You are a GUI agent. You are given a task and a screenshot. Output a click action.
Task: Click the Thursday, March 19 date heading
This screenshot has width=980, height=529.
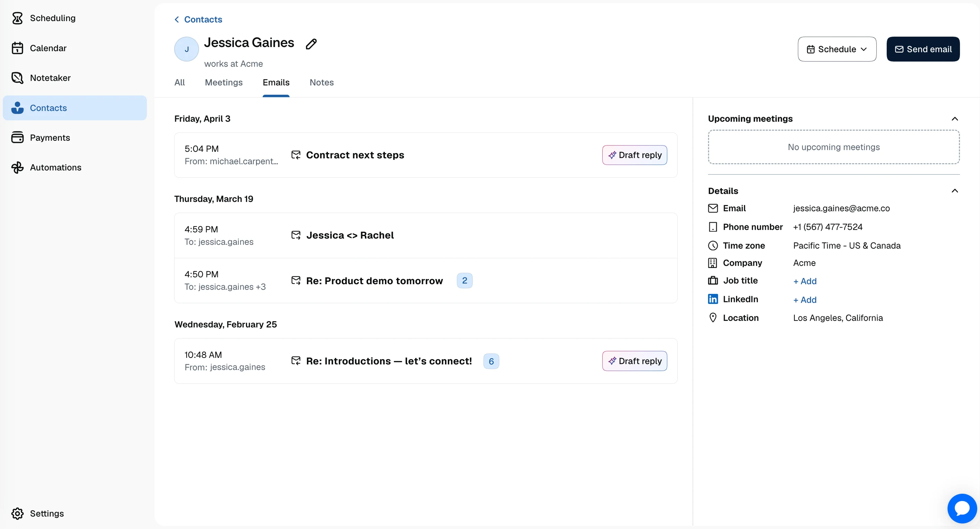214,199
